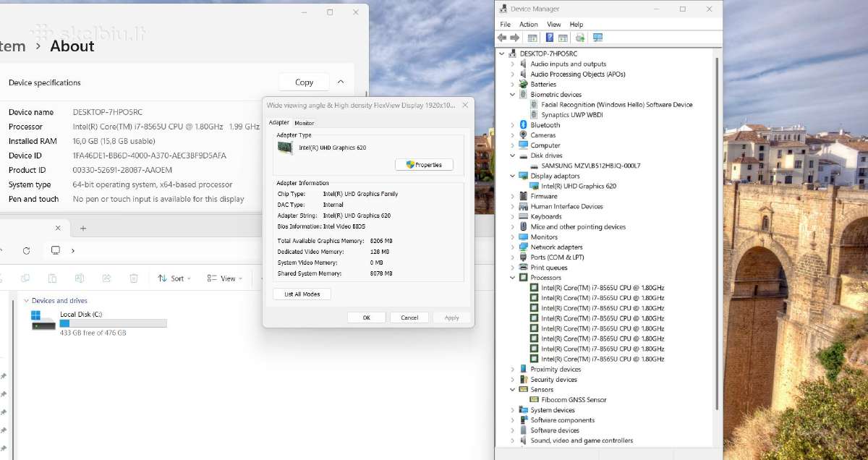Click the Print queues category icon
868x460 pixels.
click(x=523, y=268)
